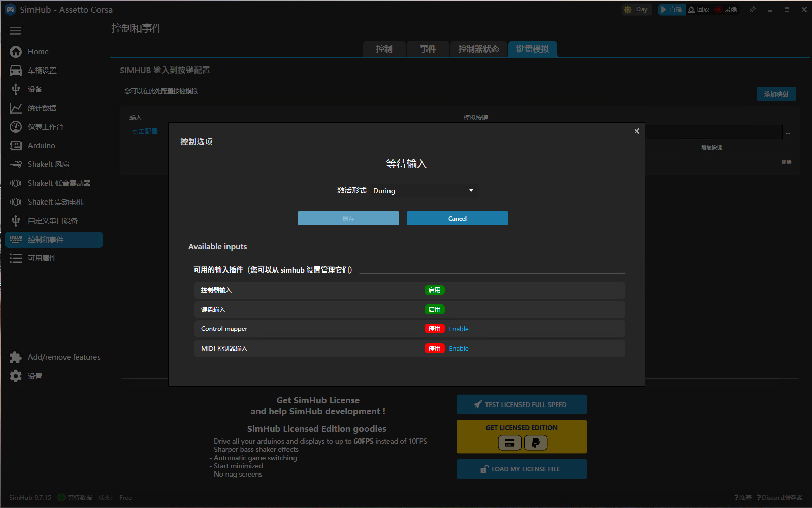Start 直播 live mode
Screen dimensions: 812x508
671,10
